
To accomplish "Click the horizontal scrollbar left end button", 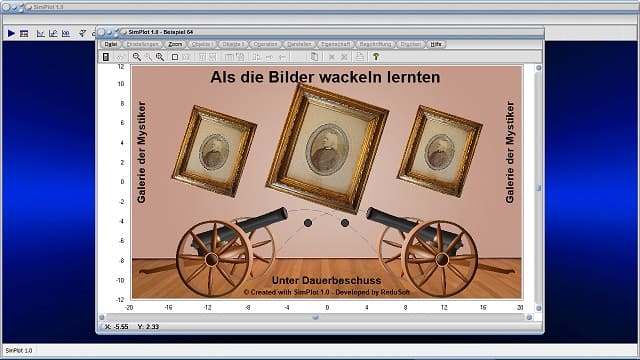I will pos(102,317).
